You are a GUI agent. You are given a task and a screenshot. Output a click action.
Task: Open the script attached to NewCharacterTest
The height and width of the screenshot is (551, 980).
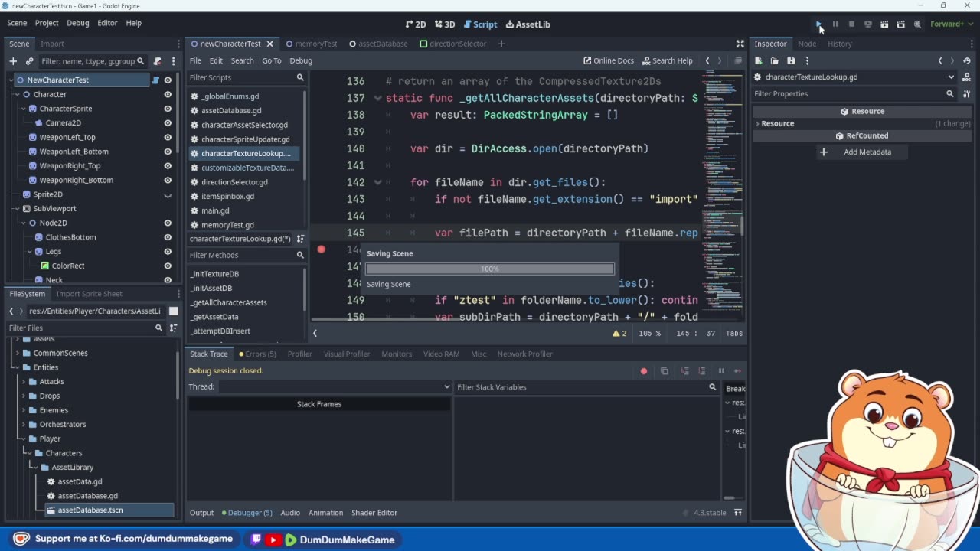point(156,80)
